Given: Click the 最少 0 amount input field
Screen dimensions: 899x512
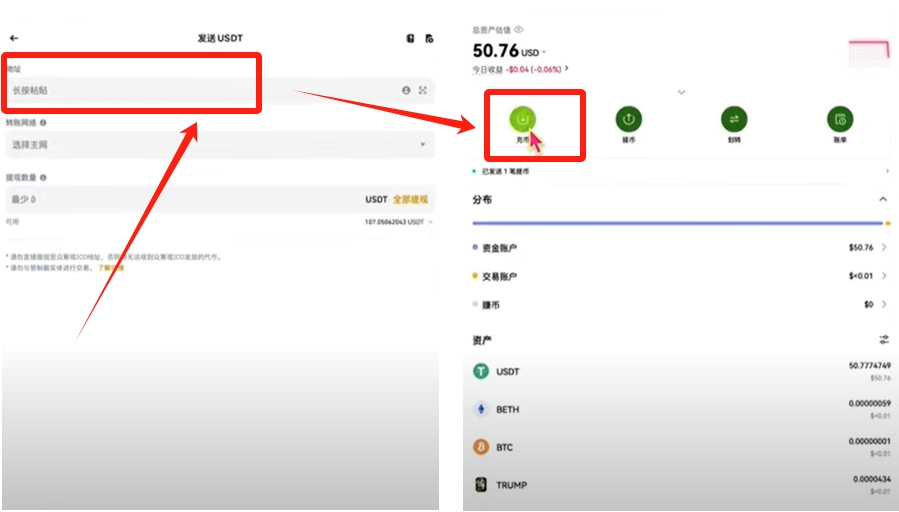Looking at the screenshot, I should [x=220, y=200].
